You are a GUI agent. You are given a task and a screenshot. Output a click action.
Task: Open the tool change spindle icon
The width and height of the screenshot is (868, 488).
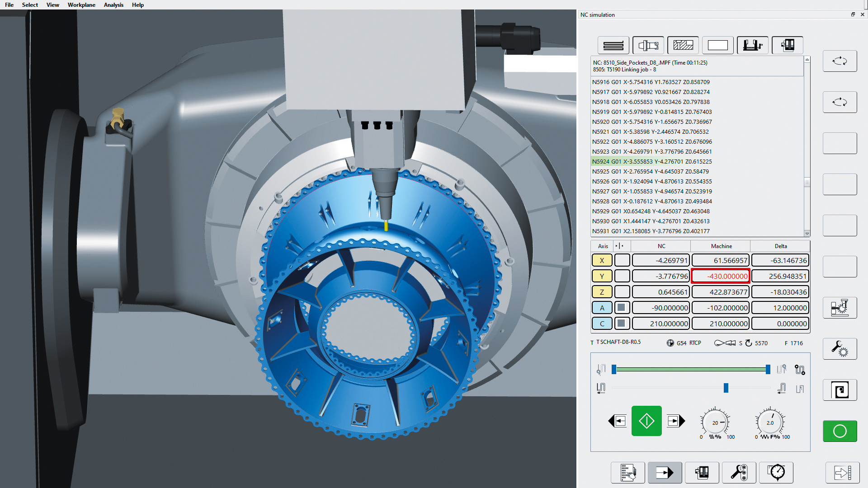[840, 307]
